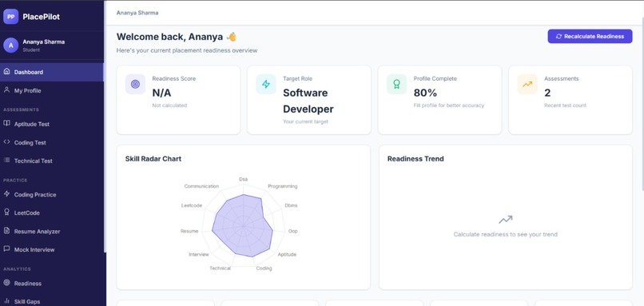Click 'Calculate readiness to see your trend' text
The height and width of the screenshot is (306, 644).
point(505,235)
